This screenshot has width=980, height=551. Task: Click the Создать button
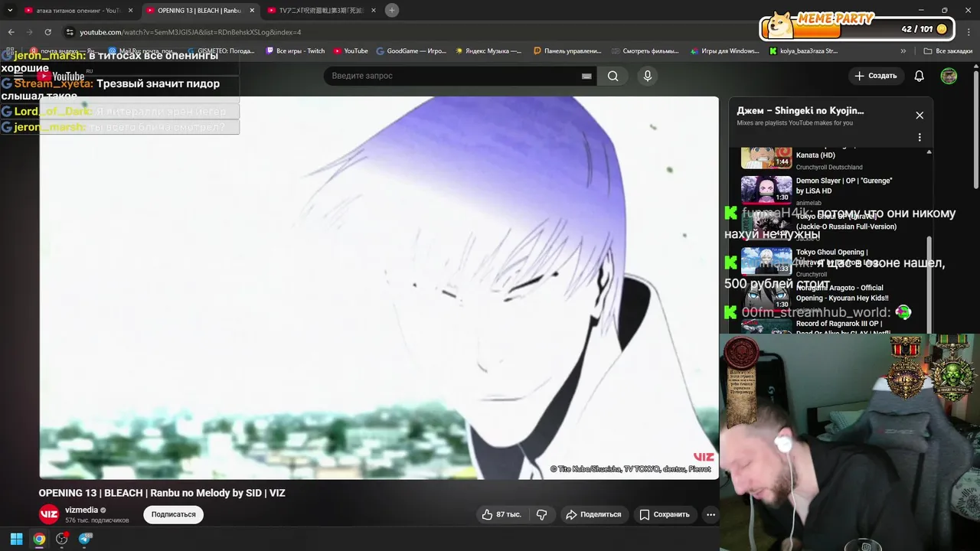pyautogui.click(x=875, y=76)
